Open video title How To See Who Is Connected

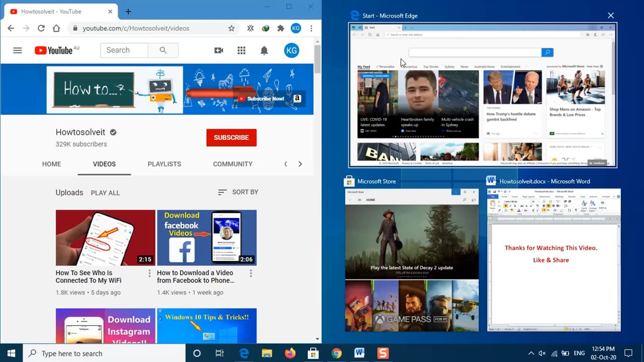89,277
